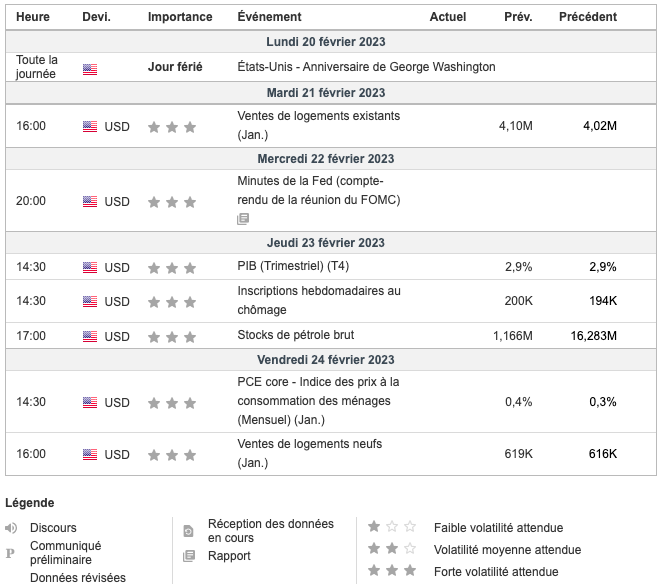Viewport: 661px width, 584px height.
Task: Click previous value 4,02M
Action: [x=600, y=126]
